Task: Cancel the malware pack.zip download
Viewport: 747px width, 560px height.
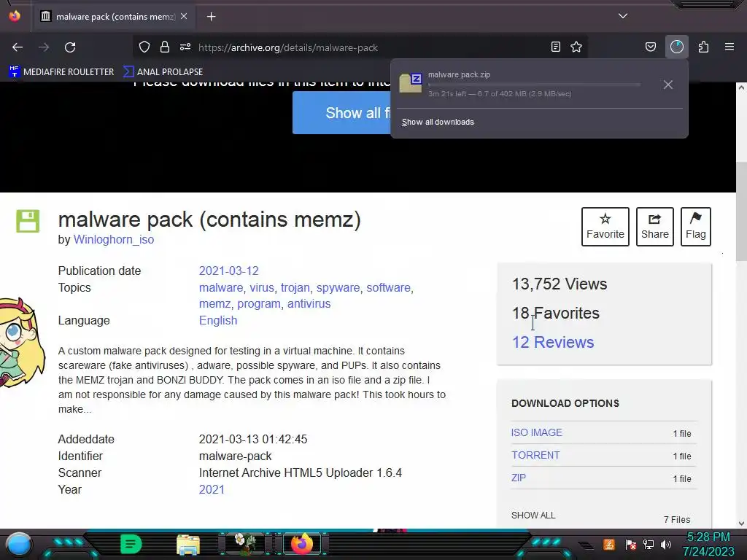Action: pyautogui.click(x=668, y=85)
